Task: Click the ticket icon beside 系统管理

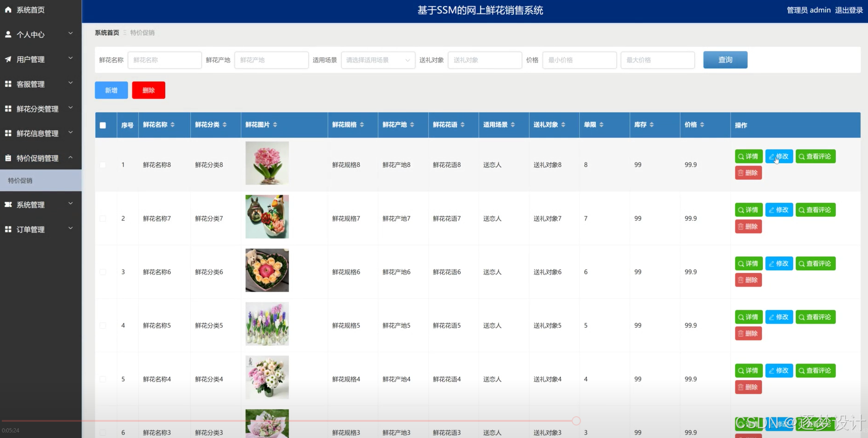Action: (x=8, y=204)
